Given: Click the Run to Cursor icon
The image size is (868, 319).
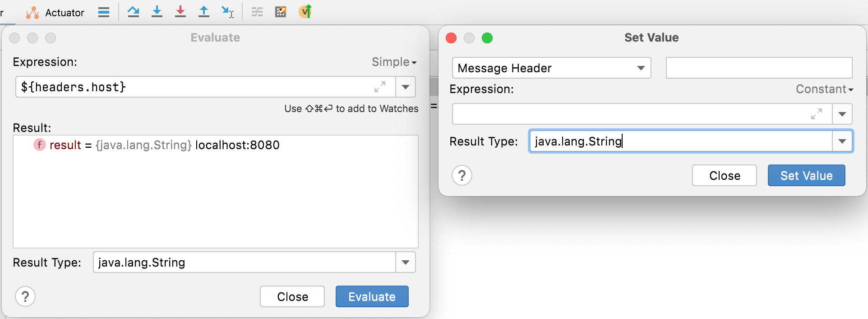Looking at the screenshot, I should coord(227,12).
